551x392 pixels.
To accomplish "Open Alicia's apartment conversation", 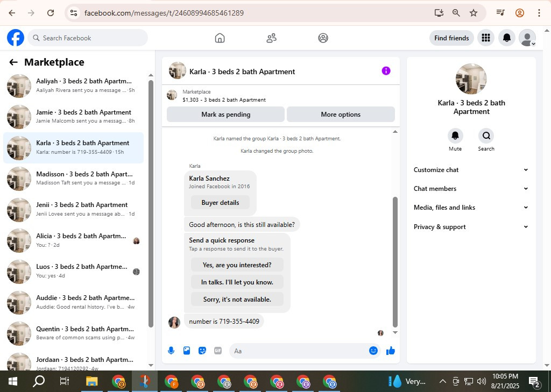I will tap(73, 240).
